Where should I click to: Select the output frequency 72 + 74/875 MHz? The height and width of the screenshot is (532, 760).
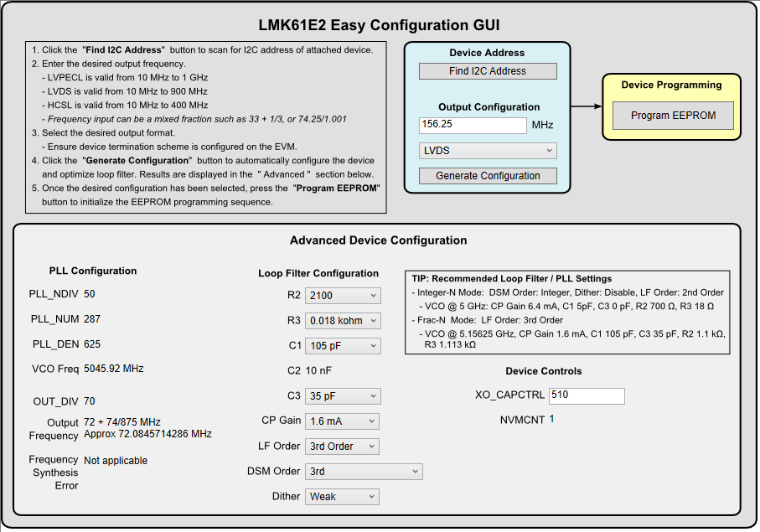(x=122, y=422)
